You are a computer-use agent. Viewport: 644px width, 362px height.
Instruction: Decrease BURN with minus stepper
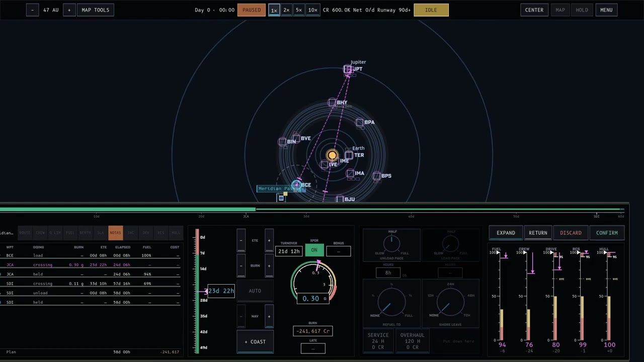[241, 265]
